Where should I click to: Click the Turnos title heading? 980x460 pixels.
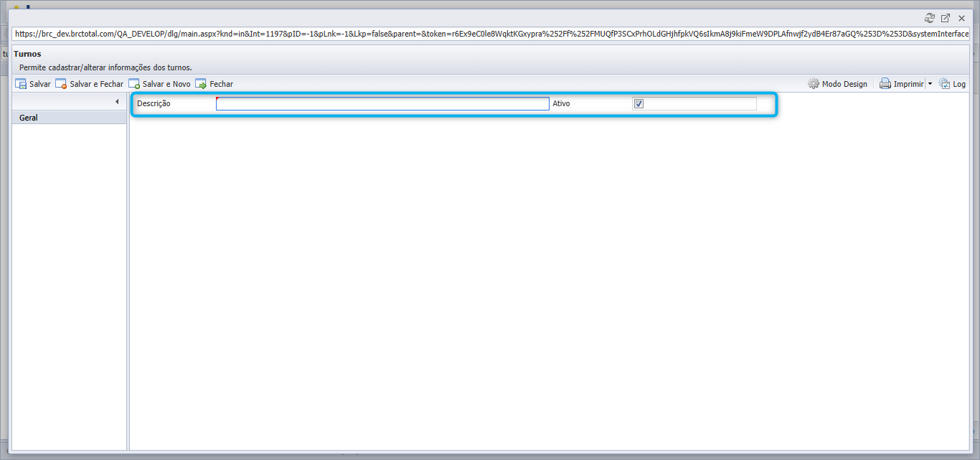(27, 54)
